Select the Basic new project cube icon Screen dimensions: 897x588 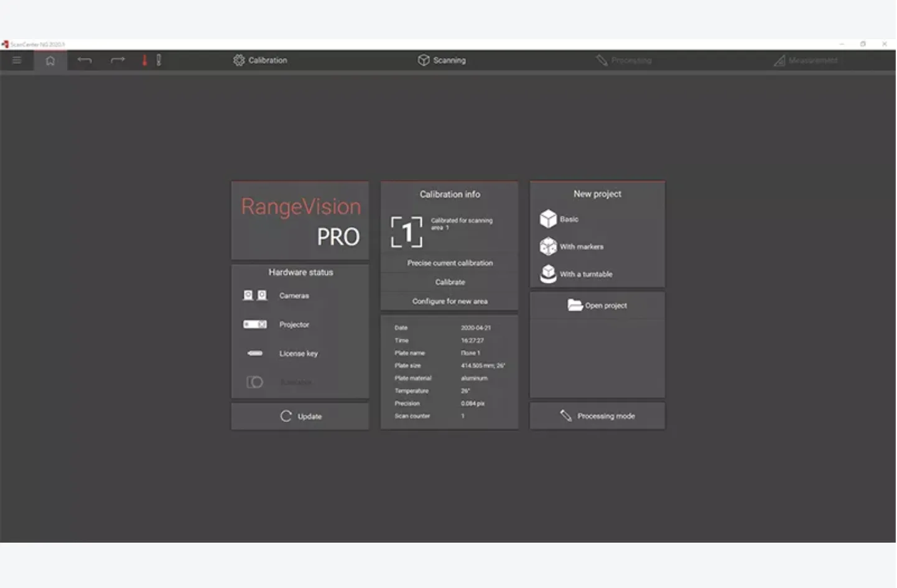[548, 219]
